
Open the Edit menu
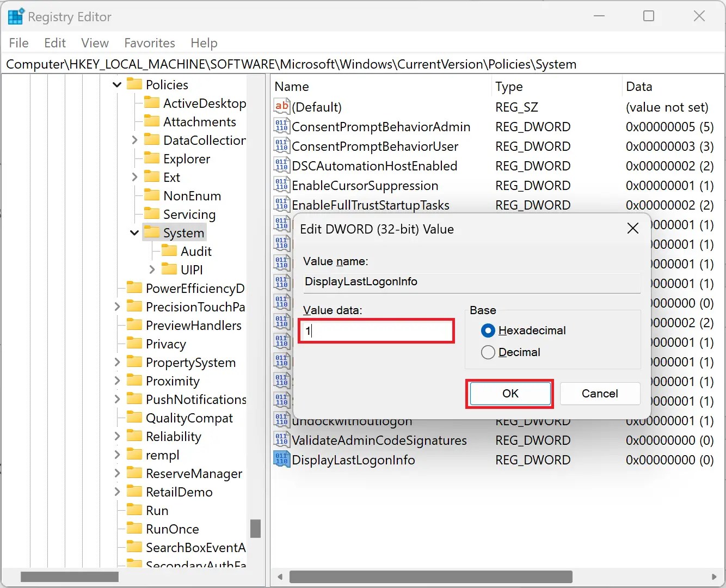click(54, 42)
